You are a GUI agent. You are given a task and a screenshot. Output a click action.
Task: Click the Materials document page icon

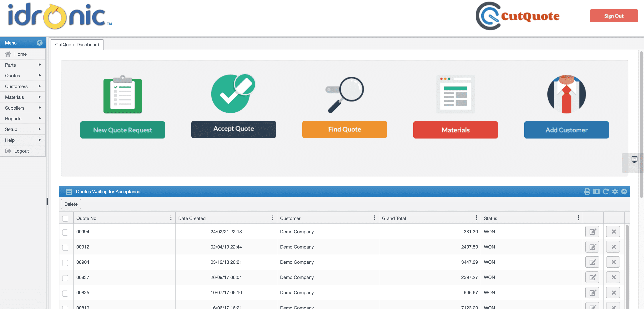point(455,94)
